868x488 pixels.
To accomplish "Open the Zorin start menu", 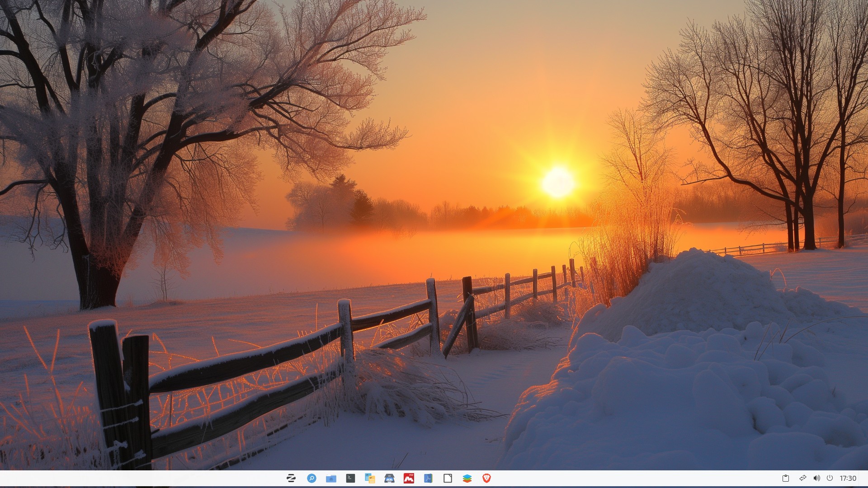I will tap(291, 478).
